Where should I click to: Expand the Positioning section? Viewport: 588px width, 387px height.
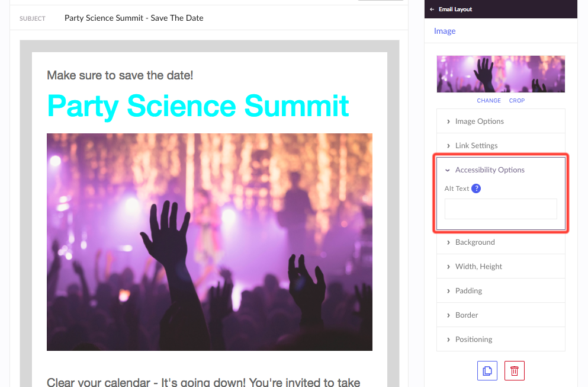coord(500,340)
